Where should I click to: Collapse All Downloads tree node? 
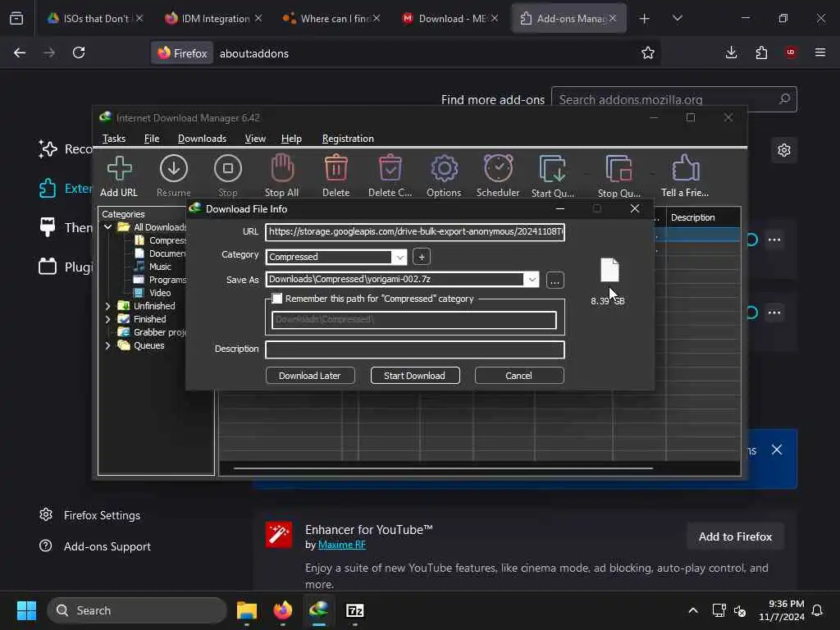pos(107,227)
